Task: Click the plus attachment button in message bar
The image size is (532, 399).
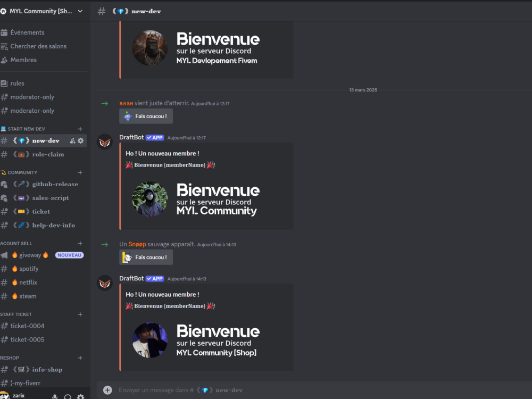Action: tap(107, 390)
